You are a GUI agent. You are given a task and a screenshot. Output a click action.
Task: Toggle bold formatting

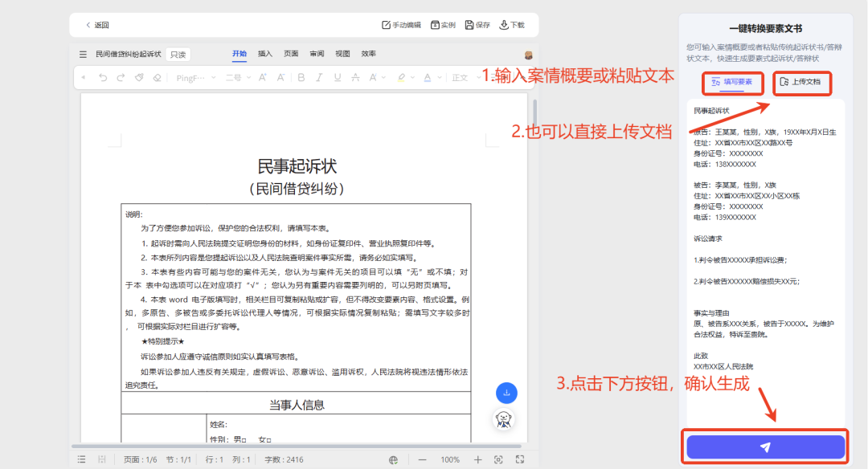click(x=301, y=78)
